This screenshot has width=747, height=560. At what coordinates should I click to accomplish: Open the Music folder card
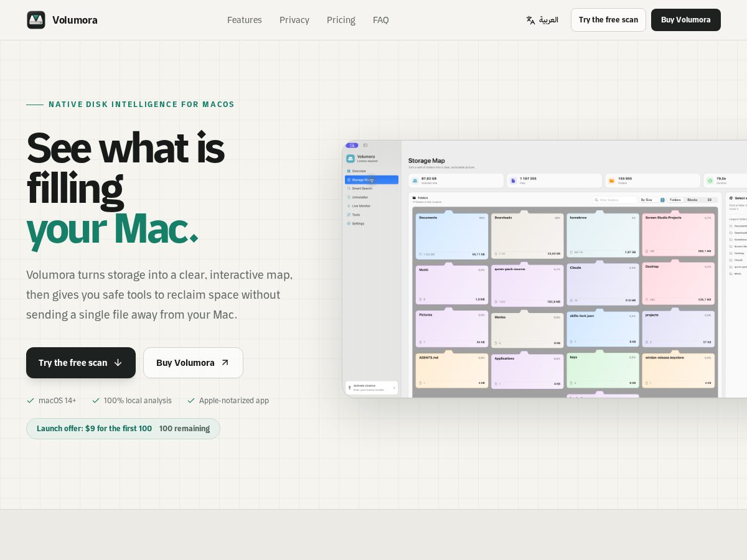point(452,284)
